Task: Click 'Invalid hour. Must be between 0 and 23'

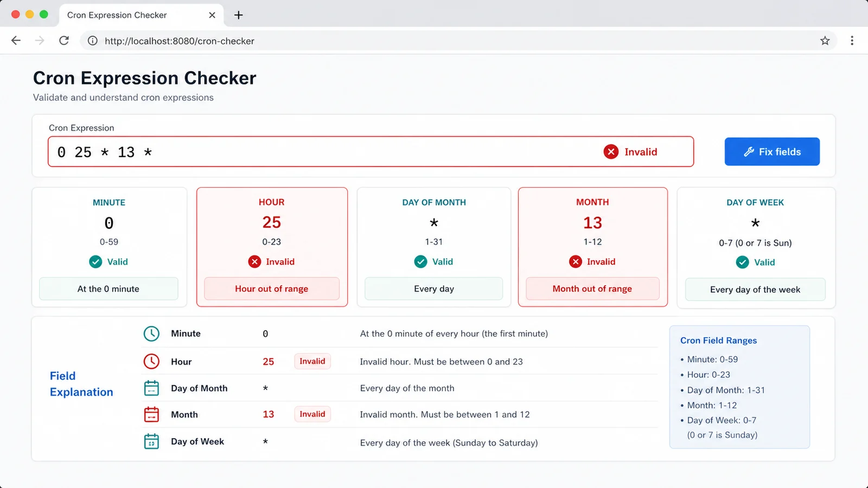Action: pyautogui.click(x=441, y=362)
